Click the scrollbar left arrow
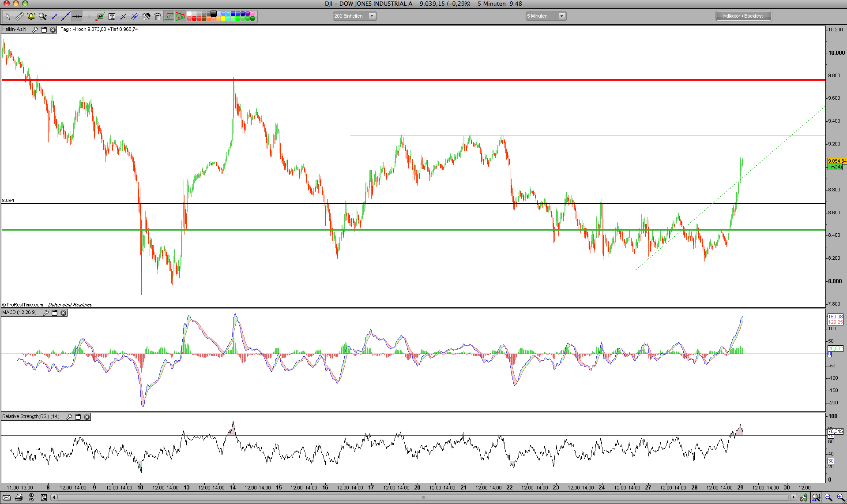847x504 pixels. 54,497
